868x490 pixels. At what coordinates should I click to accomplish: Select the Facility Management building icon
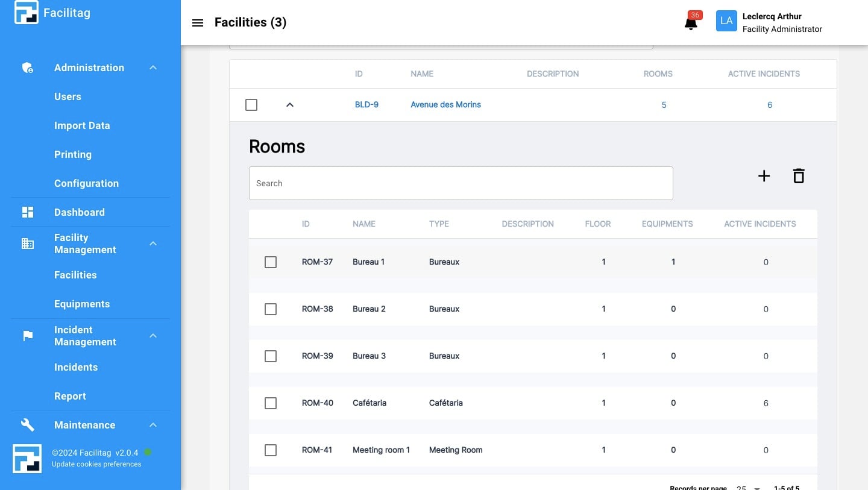(27, 243)
